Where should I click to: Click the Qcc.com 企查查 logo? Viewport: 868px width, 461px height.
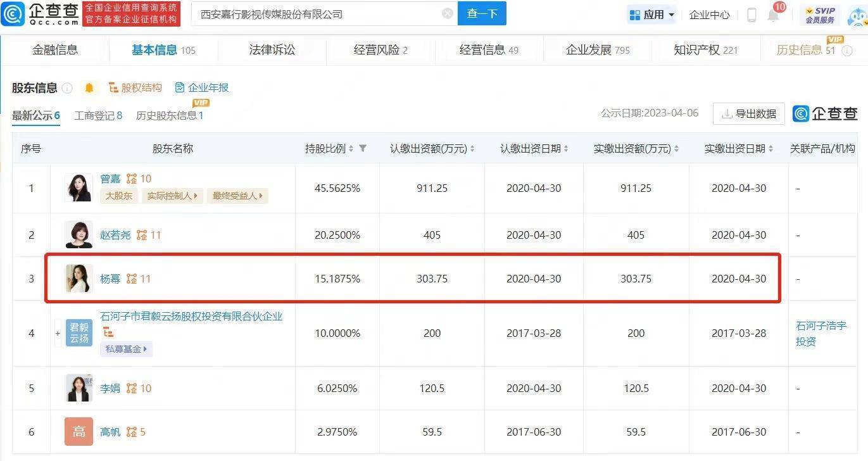41,14
